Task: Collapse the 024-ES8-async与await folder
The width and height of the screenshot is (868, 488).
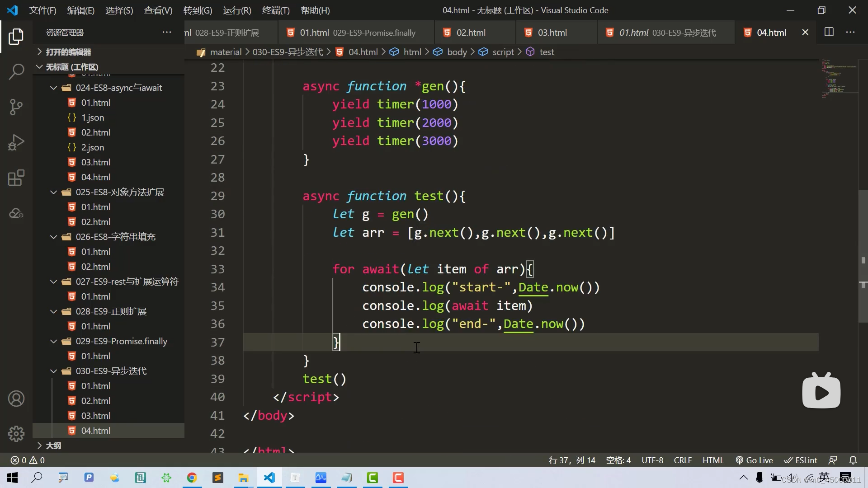Action: pyautogui.click(x=53, y=88)
